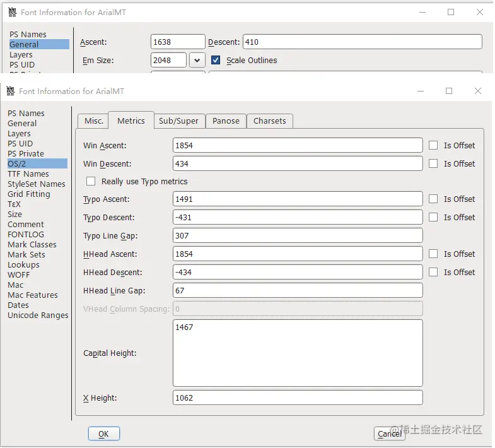
Task: Maximize the front Font Information window
Action: pos(449,91)
